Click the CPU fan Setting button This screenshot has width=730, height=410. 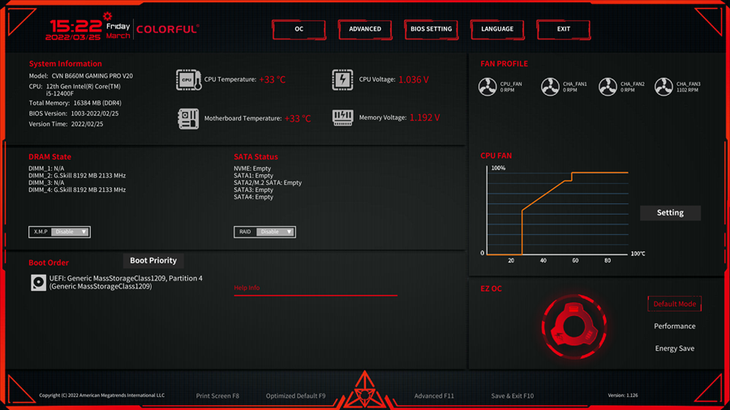(670, 213)
